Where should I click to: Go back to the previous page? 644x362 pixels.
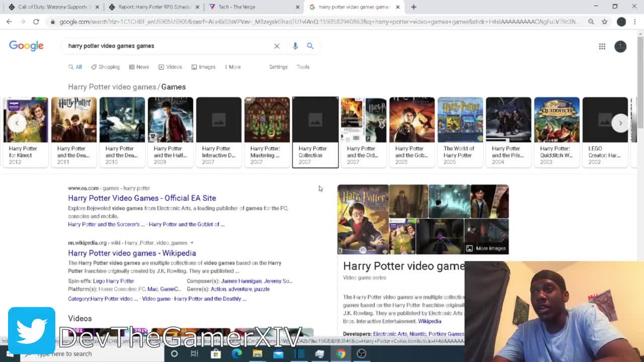click(x=9, y=22)
